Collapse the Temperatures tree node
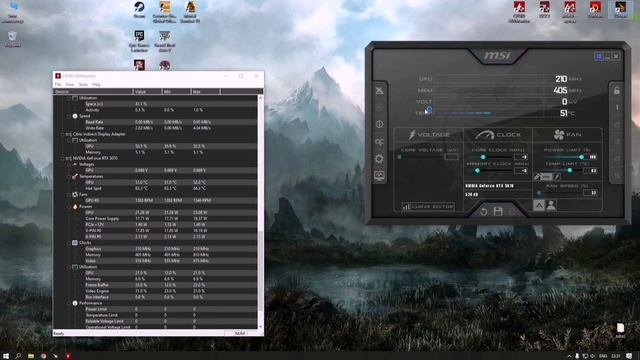 [69, 176]
